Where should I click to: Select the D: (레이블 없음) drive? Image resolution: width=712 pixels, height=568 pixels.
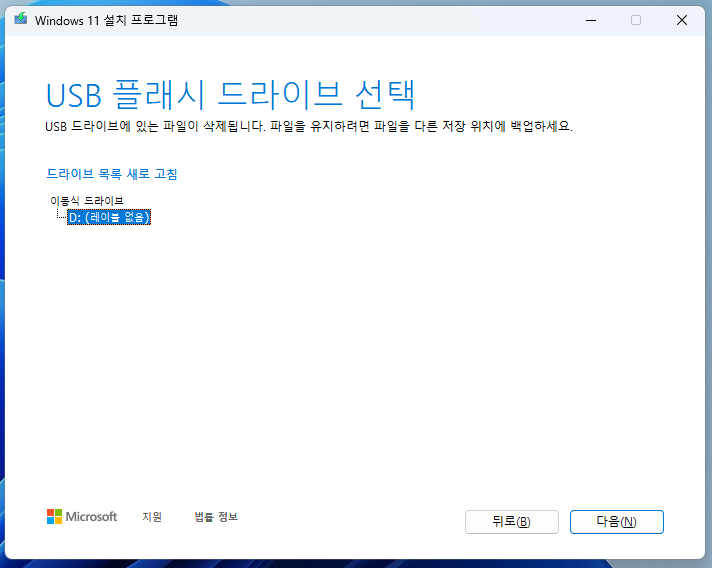click(109, 217)
